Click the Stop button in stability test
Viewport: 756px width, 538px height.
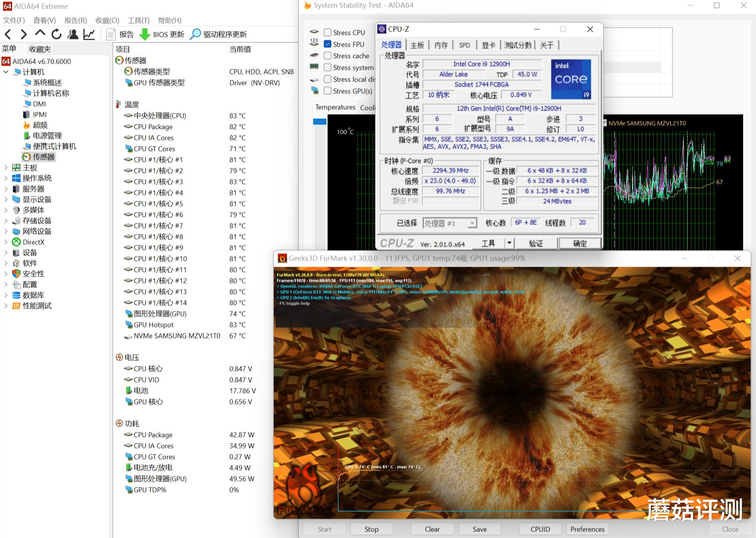point(371,529)
